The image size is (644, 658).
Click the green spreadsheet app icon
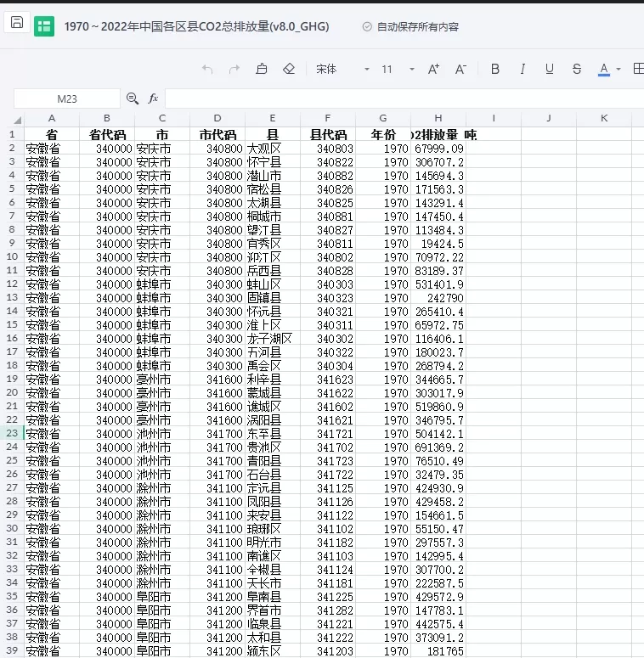coord(44,26)
